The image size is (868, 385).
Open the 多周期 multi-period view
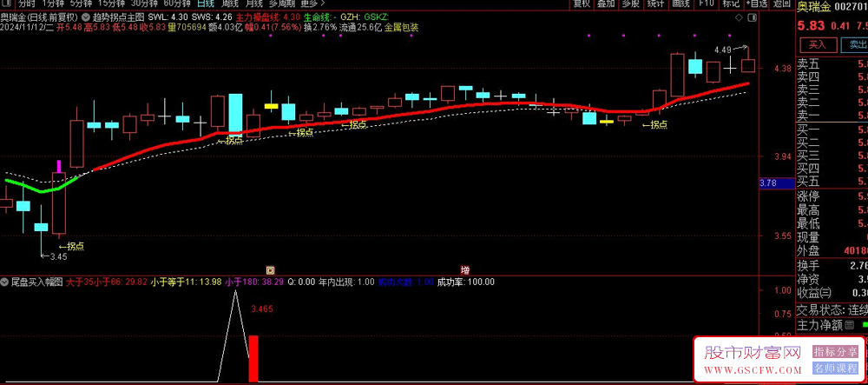tap(284, 3)
